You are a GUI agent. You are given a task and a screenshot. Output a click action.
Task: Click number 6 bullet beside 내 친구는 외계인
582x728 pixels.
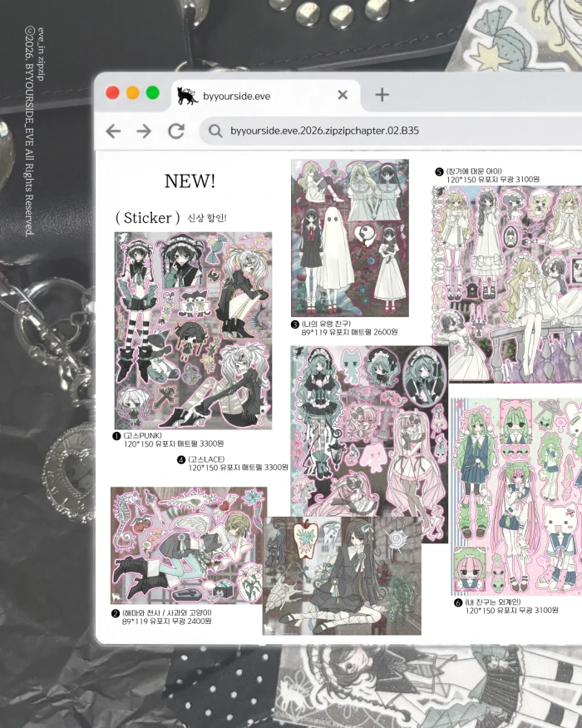459,602
